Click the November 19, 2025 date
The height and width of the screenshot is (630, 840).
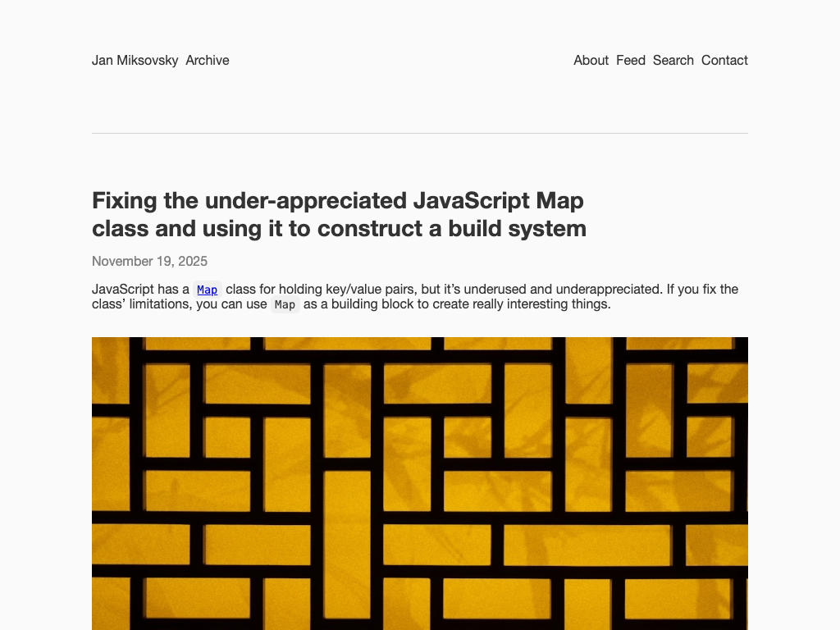[149, 261]
